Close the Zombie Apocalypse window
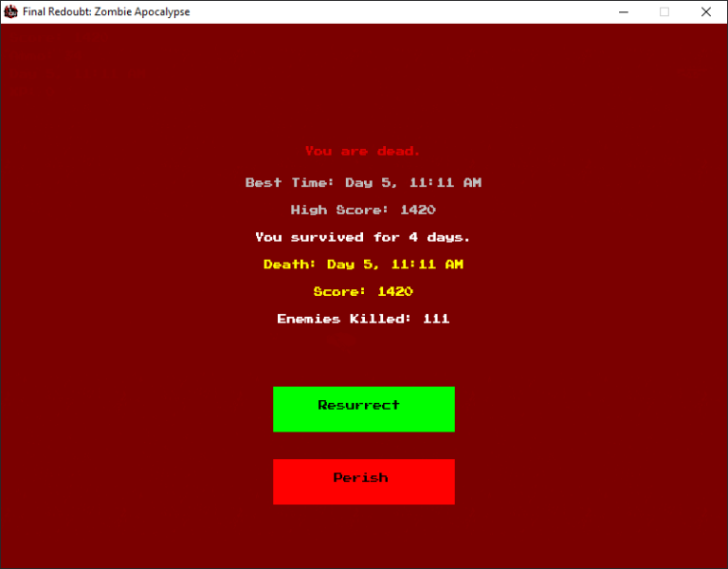The image size is (728, 569). [x=705, y=11]
